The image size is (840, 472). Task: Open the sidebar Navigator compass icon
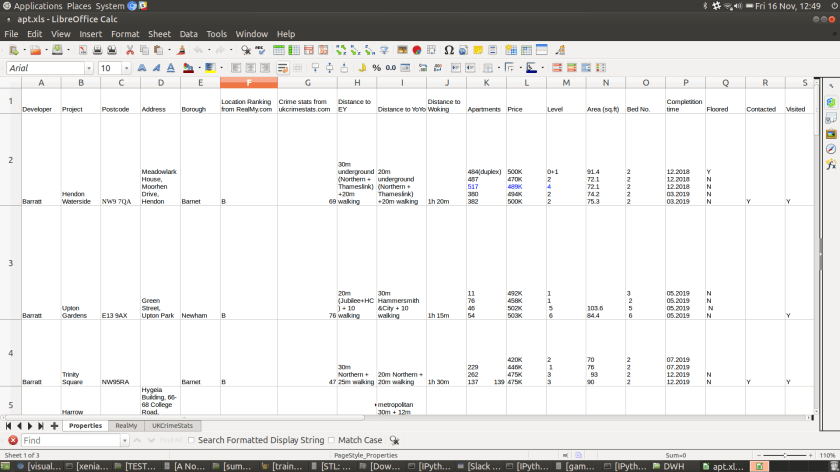831,149
